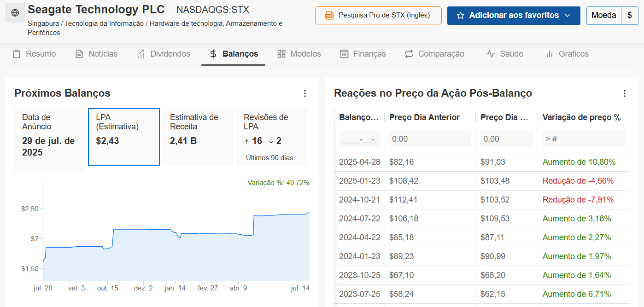Click the Moeda currency button

pyautogui.click(x=603, y=16)
